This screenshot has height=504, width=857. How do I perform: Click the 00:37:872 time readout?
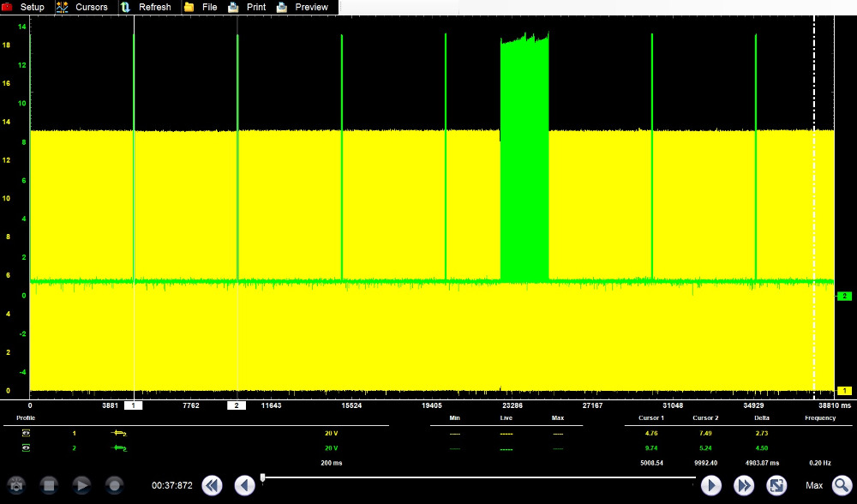coord(172,485)
